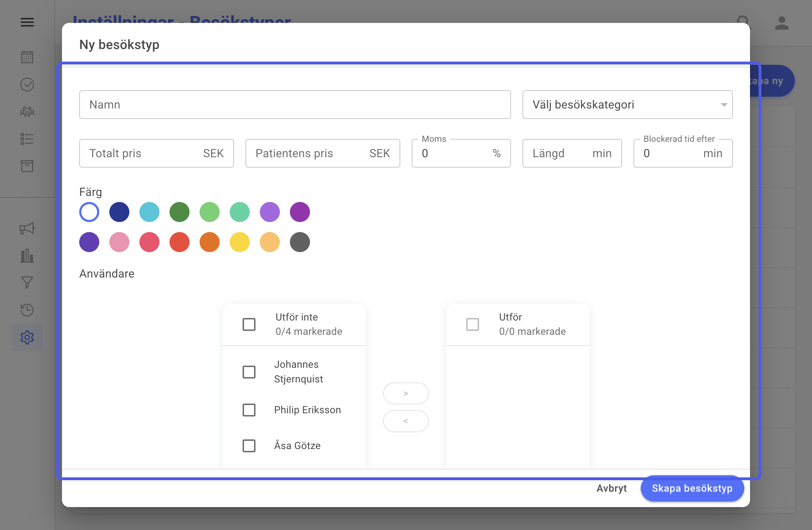Tick the checkbox for Johannes Stjernquist

249,372
